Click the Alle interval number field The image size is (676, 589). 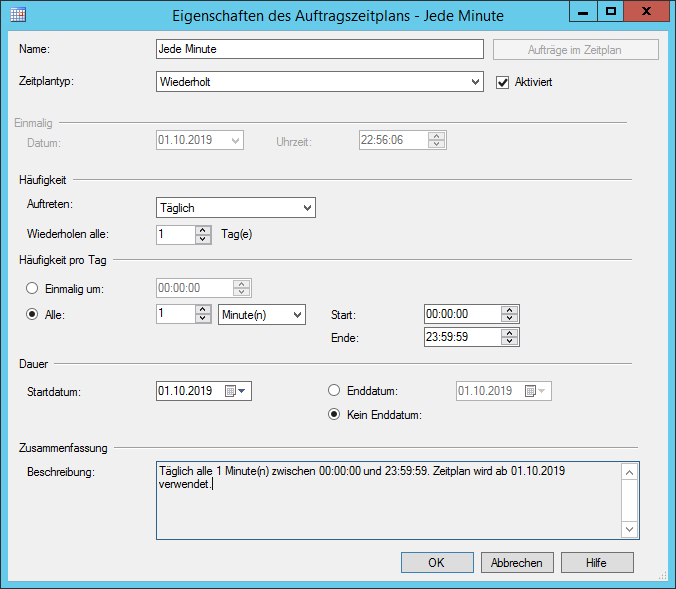176,314
